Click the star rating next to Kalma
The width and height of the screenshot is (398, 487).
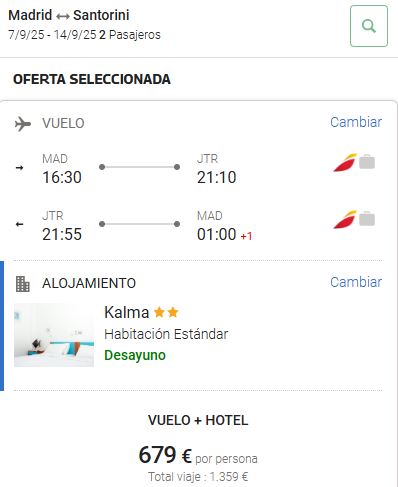click(x=166, y=312)
